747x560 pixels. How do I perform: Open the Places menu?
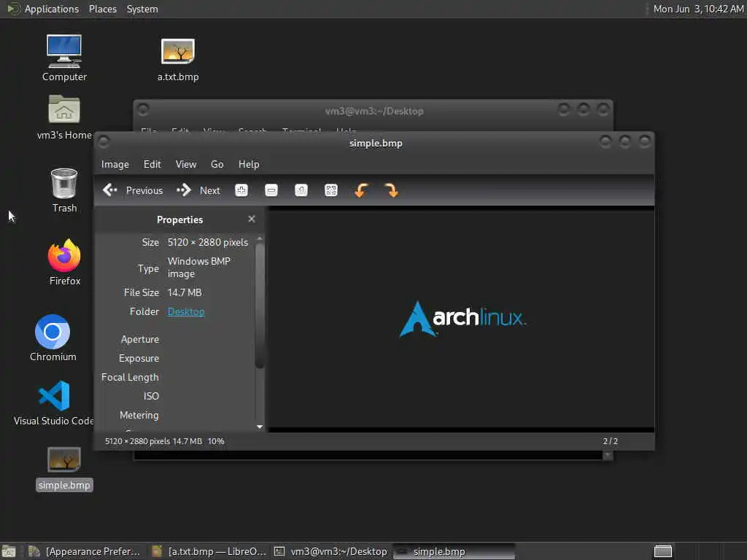click(103, 9)
